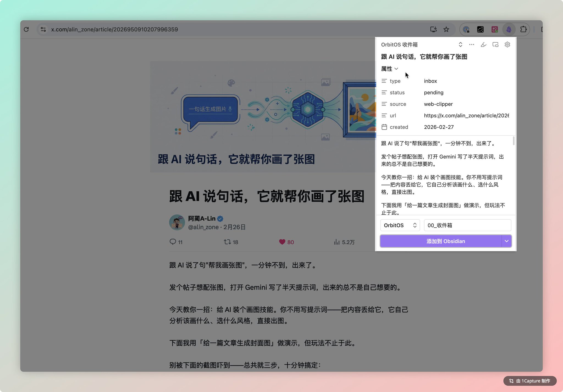Click the Obsidian Web Clipper extension icon
This screenshot has height=392, width=563.
(x=509, y=29)
